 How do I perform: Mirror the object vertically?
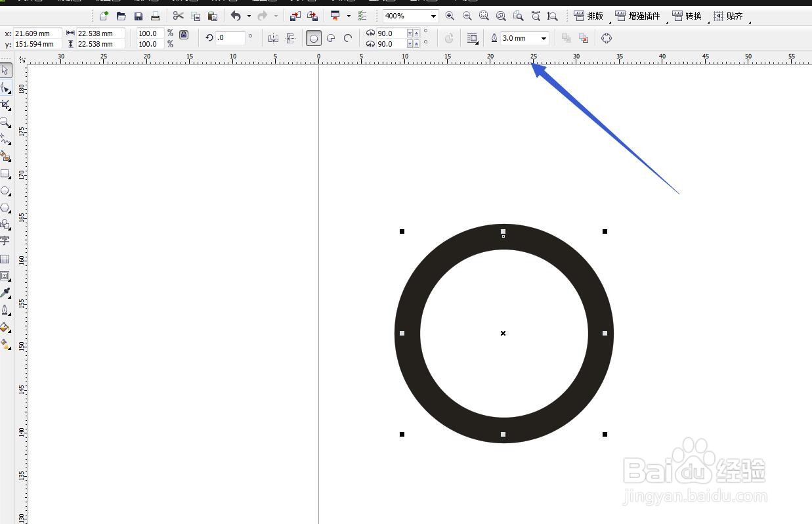291,38
